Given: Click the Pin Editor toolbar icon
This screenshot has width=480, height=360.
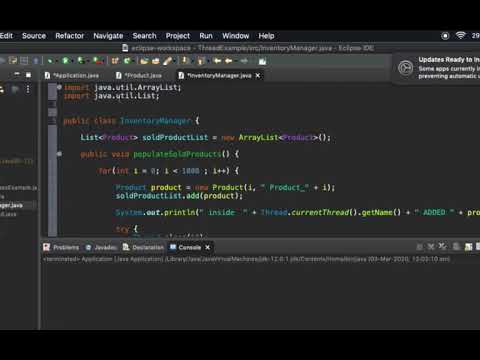Looking at the screenshot, I should tap(262, 61).
